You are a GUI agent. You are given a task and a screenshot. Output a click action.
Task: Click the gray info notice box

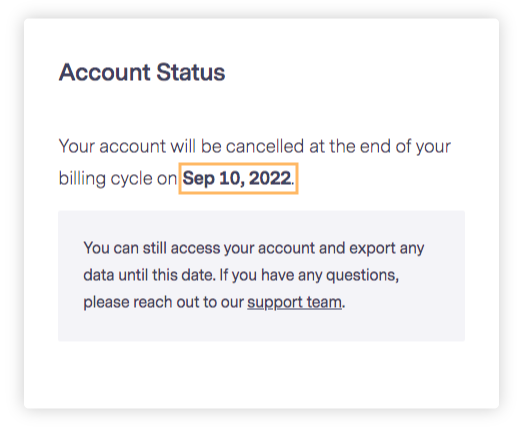click(x=262, y=276)
